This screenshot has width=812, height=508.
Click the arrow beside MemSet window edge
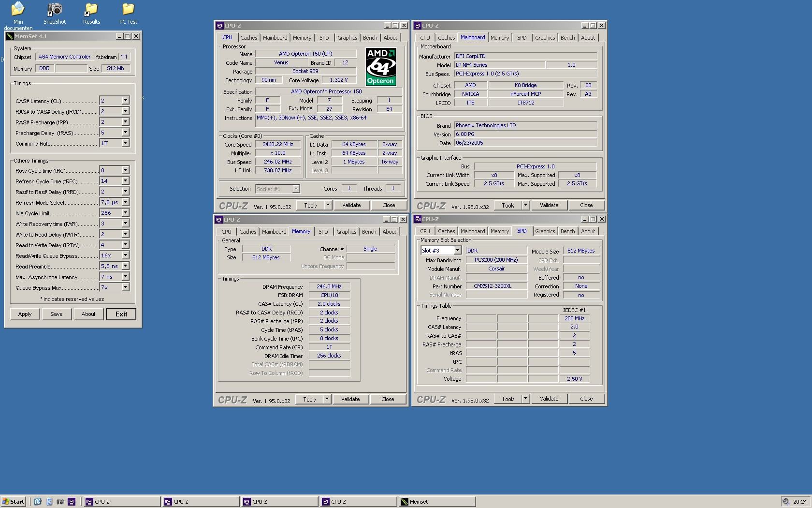point(143,98)
